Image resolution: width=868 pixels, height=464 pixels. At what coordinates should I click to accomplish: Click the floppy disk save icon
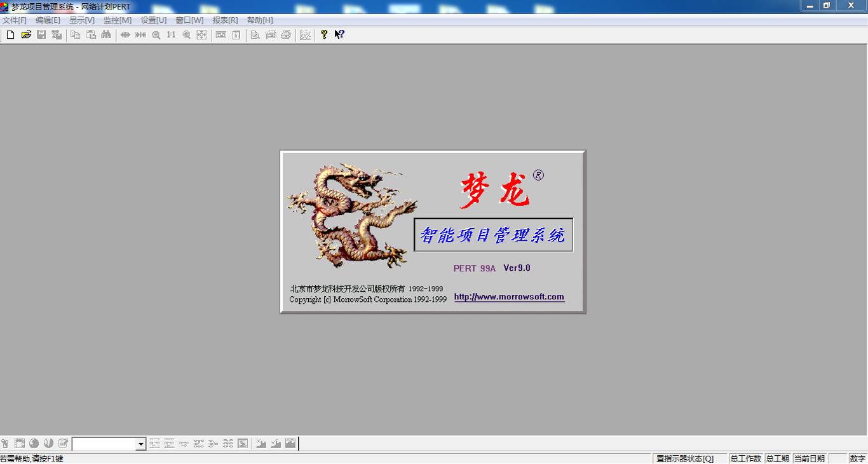click(41, 35)
